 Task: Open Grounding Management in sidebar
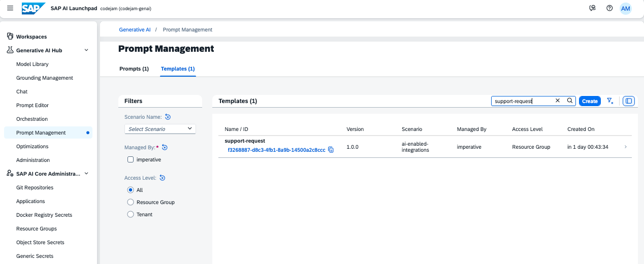click(45, 78)
